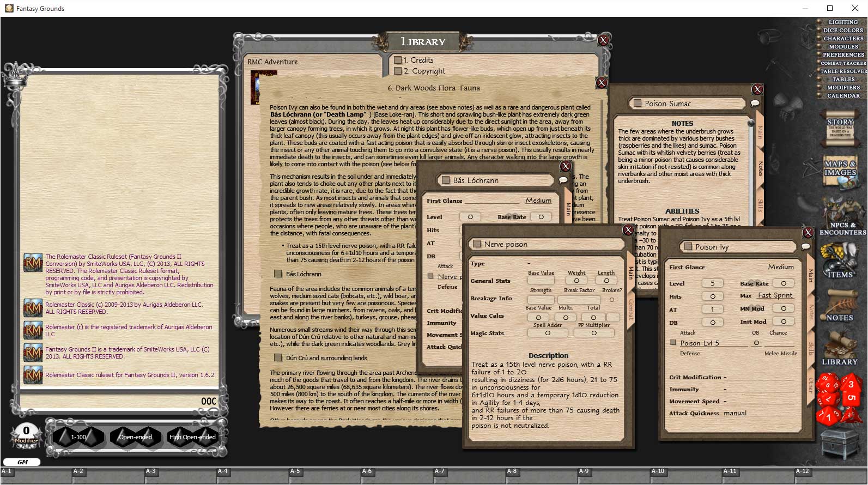Screen dimensions: 868x485
Task: Roll the High Open-ended dice
Action: pos(192,437)
